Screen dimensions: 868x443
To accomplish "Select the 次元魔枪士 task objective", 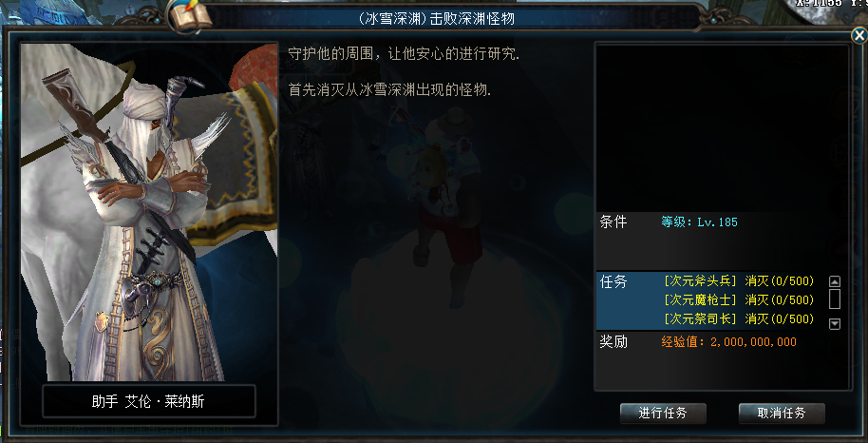I will (x=739, y=300).
